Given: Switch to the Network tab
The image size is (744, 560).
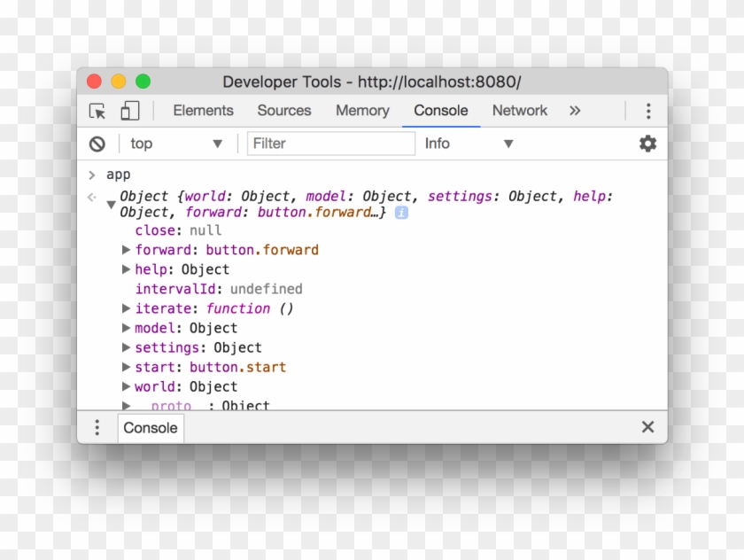Looking at the screenshot, I should 519,111.
